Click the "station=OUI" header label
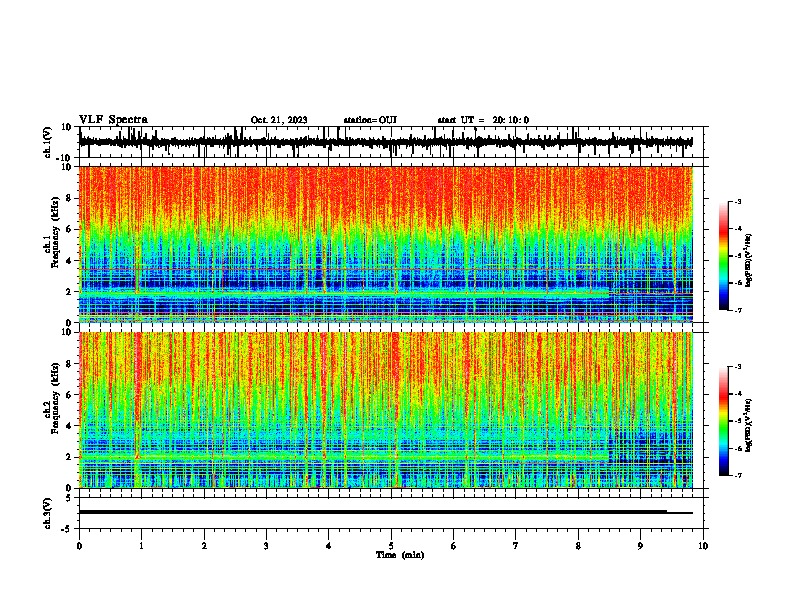Screen dimensions: 792x612 click(x=370, y=120)
